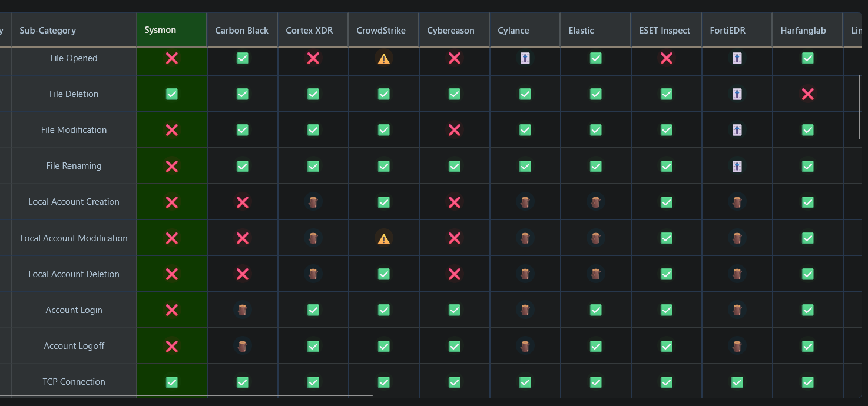Click Carbon Black's log icon for Account Logoff

click(x=243, y=347)
